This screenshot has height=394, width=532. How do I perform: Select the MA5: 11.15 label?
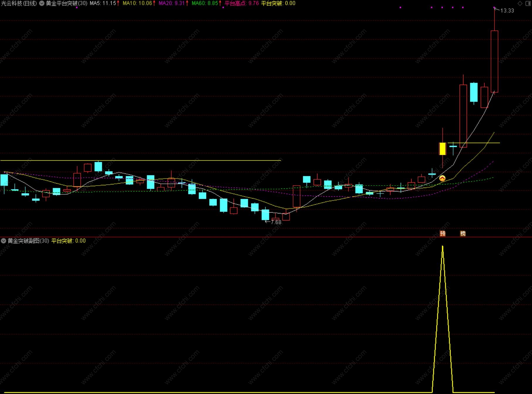[x=103, y=4]
